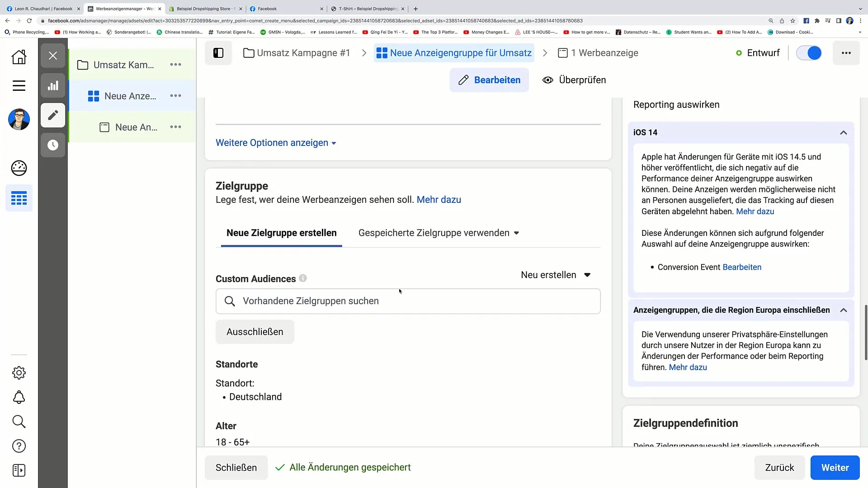Click the three-dots menu on 'Neue Anze...' ad set
The image size is (868, 488).
pos(176,96)
